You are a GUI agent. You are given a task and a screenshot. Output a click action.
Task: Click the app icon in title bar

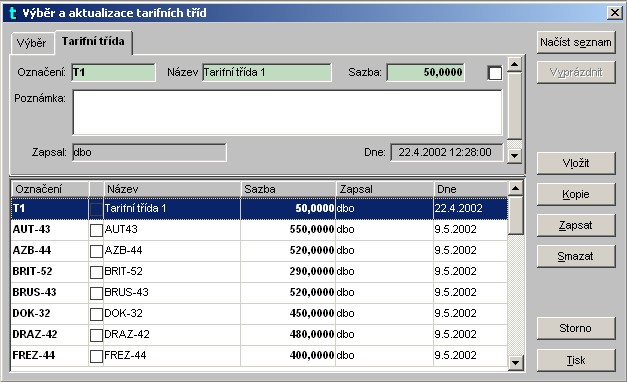click(12, 13)
